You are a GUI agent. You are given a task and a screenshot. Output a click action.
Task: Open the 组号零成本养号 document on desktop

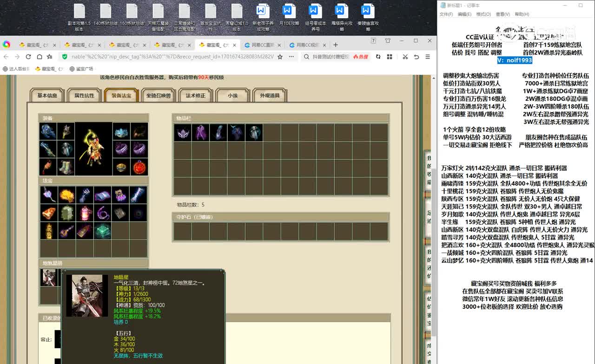(316, 17)
